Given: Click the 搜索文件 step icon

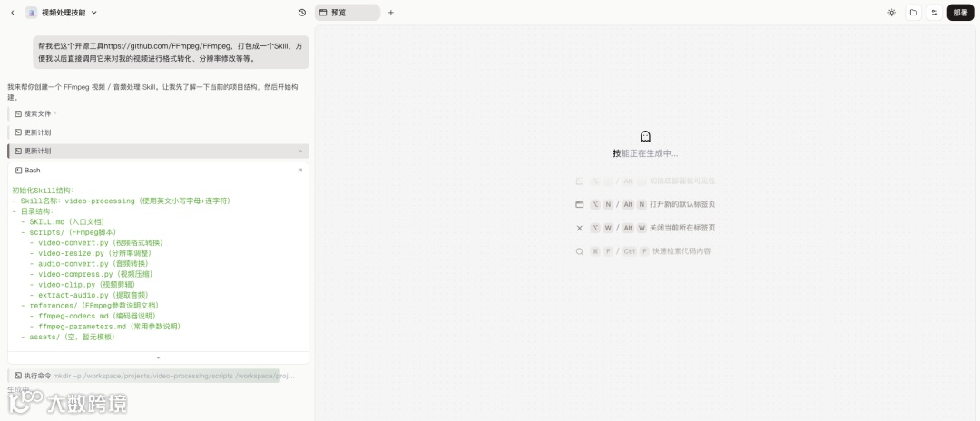Looking at the screenshot, I should point(19,113).
